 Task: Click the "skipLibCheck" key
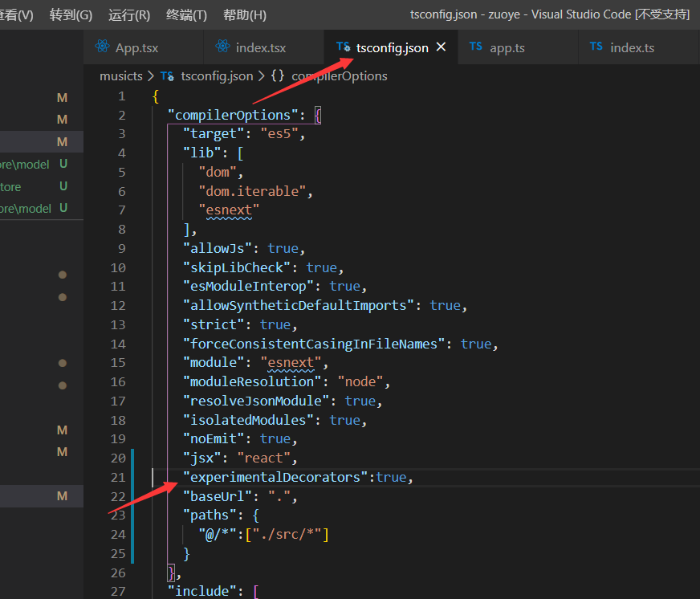(237, 267)
